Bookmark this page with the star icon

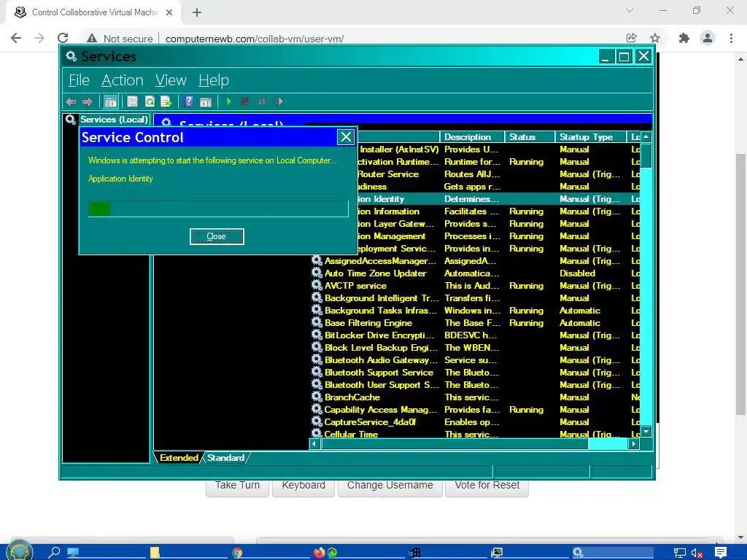(x=655, y=38)
